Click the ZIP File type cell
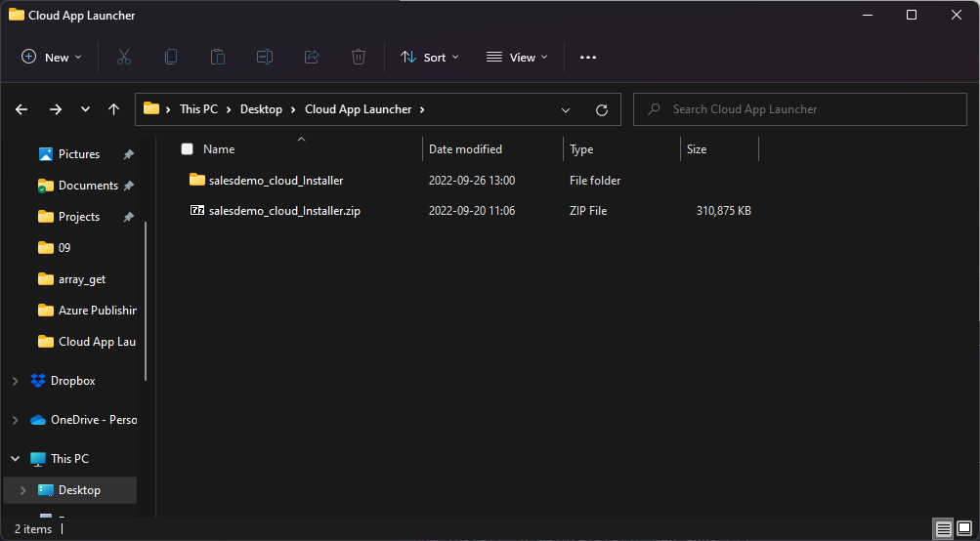The width and height of the screenshot is (980, 541). click(x=588, y=211)
